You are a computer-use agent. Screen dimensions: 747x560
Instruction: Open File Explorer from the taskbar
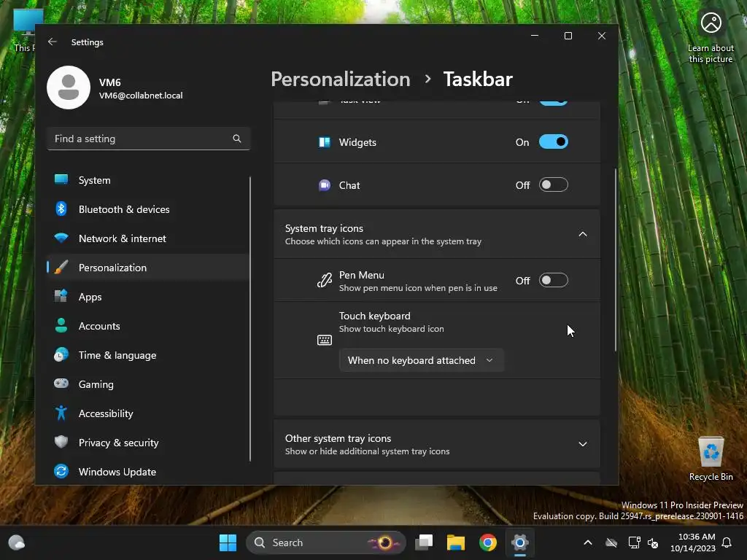[455, 542]
